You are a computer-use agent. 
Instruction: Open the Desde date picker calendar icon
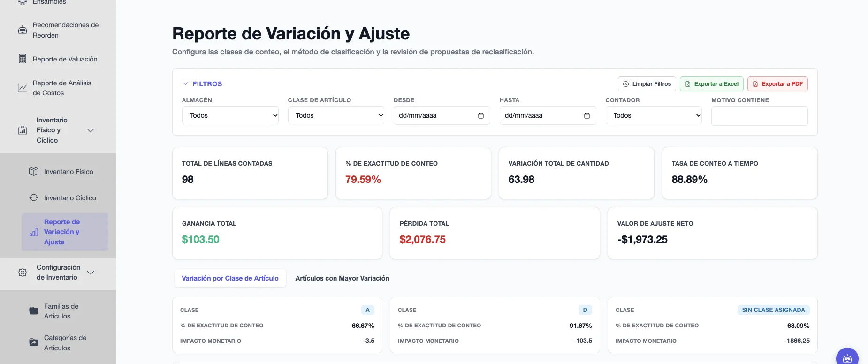point(481,116)
